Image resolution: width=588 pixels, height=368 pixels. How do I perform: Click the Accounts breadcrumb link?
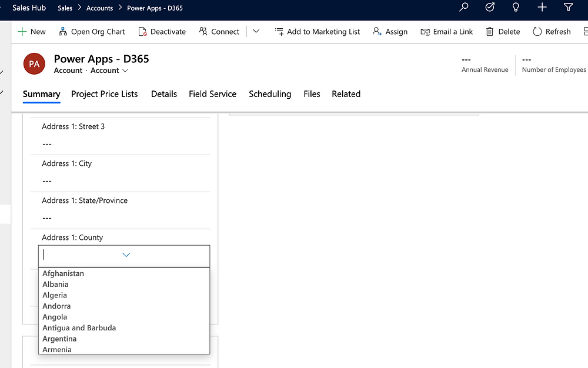click(x=99, y=8)
